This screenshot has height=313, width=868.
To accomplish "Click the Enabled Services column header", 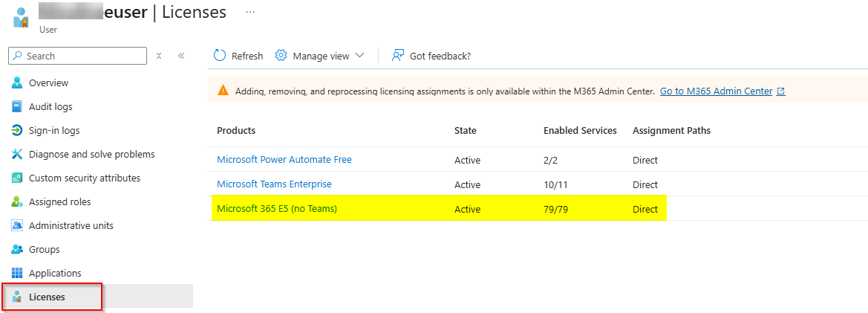I will coord(580,131).
